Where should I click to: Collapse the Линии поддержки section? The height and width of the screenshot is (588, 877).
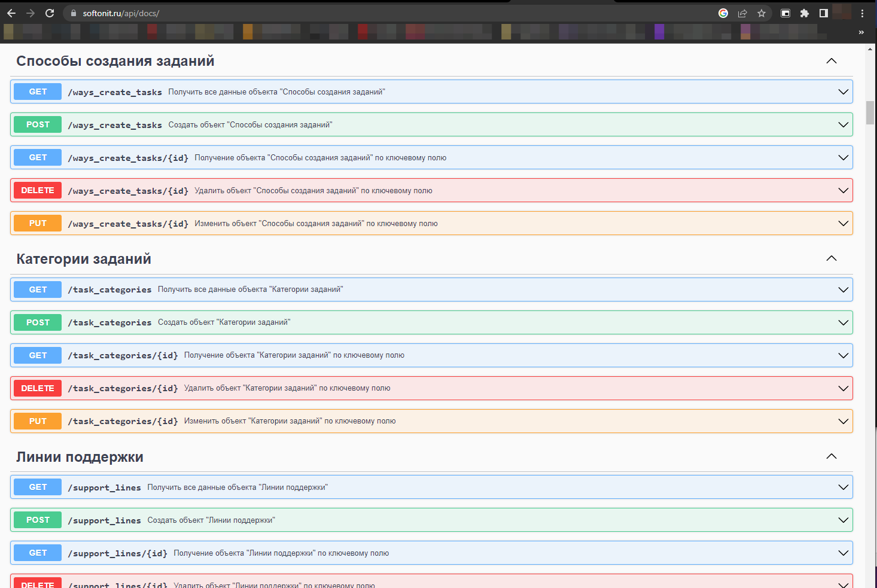click(x=832, y=456)
